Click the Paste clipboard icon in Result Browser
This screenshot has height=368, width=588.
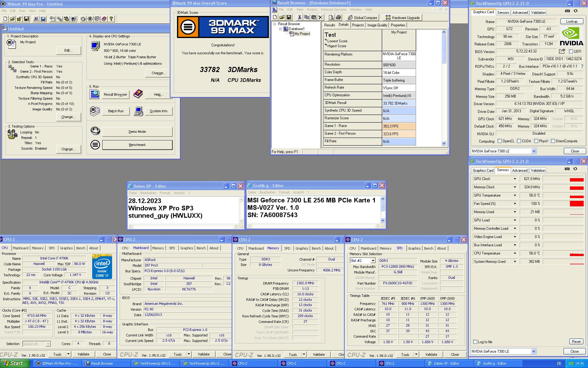(x=314, y=17)
